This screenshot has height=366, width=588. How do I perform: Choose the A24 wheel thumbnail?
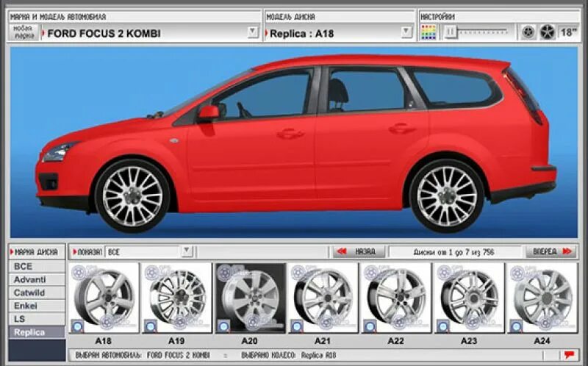542,298
